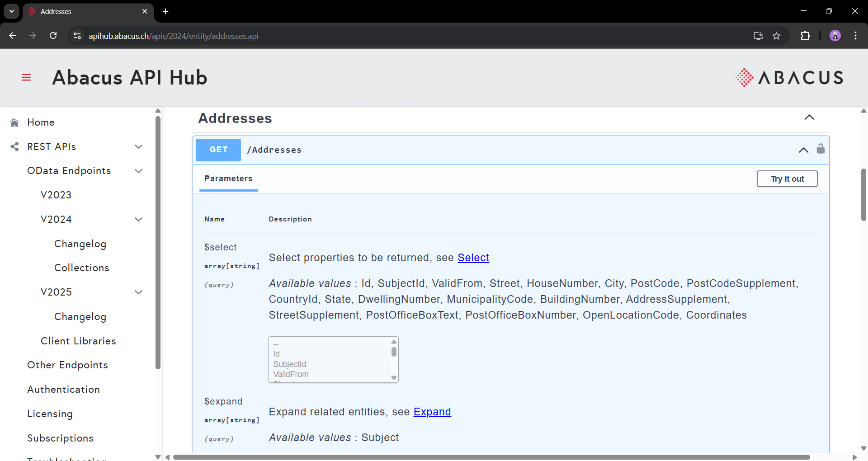Click $select list scroll up arrow
This screenshot has width=868, height=461.
point(394,342)
